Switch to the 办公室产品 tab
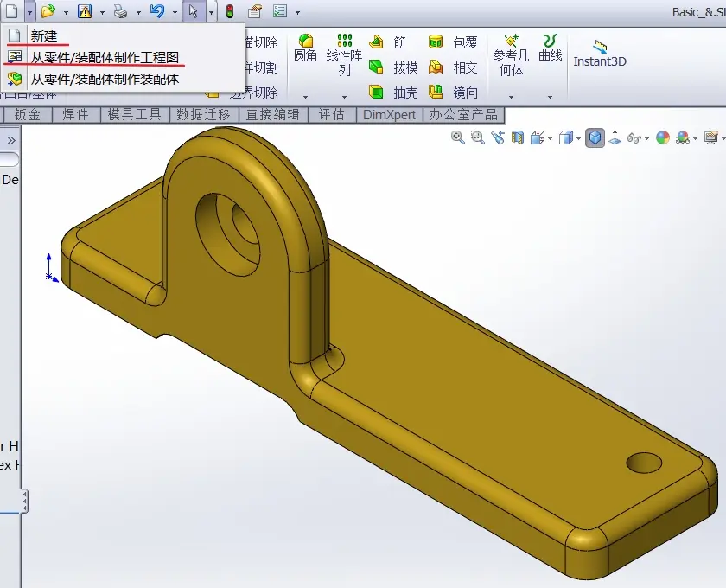 [x=463, y=114]
